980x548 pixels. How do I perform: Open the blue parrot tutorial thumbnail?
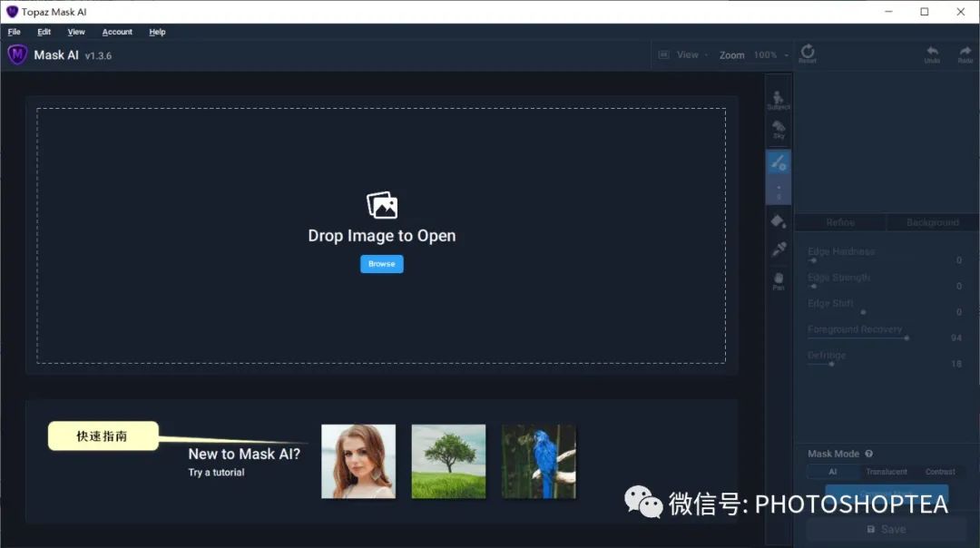point(539,462)
